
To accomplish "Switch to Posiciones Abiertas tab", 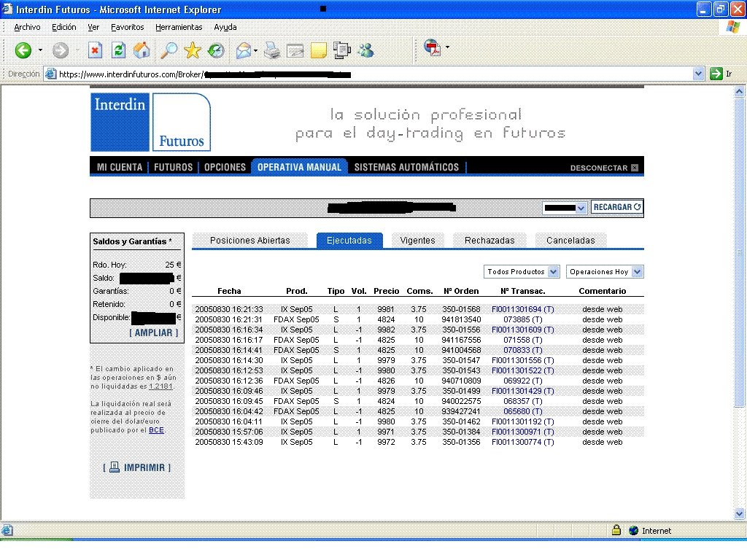I will [250, 241].
